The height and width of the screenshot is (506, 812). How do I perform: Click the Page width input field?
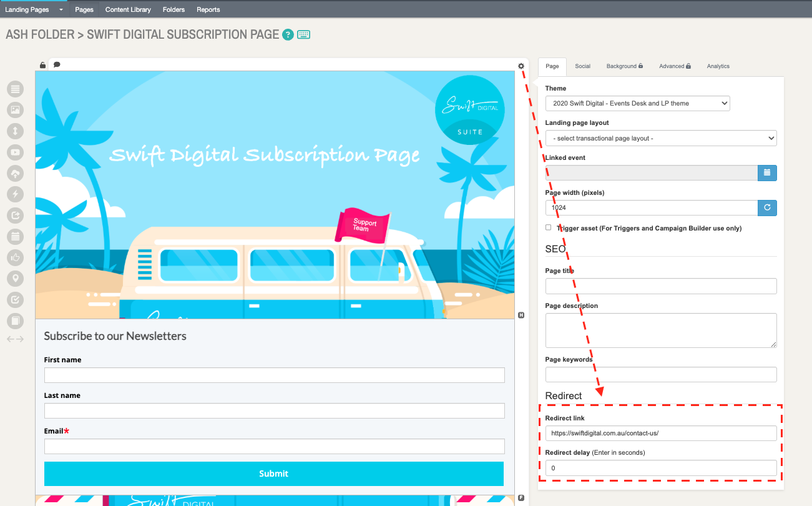(652, 208)
